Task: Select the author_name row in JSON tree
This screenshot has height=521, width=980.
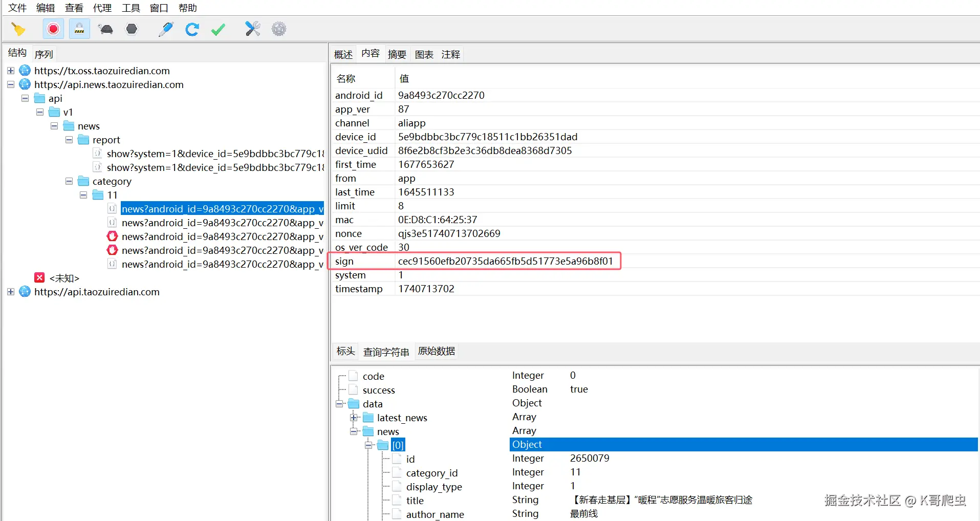Action: (435, 514)
